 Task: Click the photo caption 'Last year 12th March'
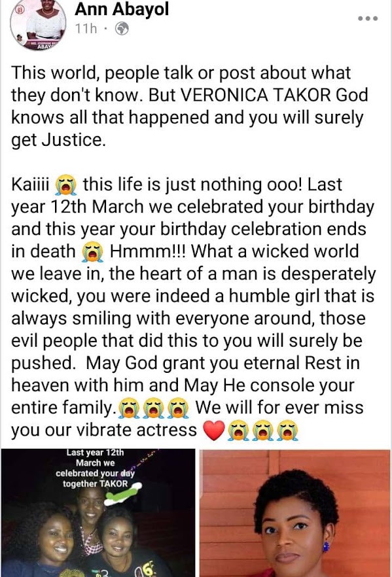coord(96,457)
